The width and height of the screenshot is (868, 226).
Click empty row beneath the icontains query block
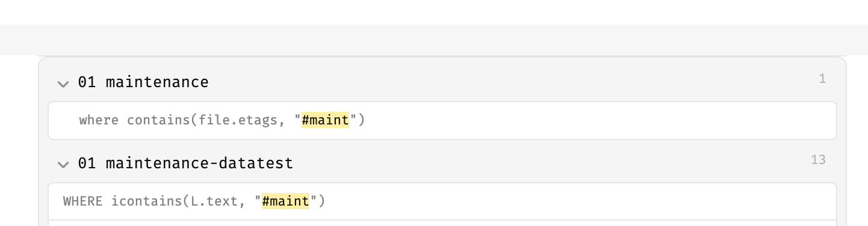(x=442, y=223)
